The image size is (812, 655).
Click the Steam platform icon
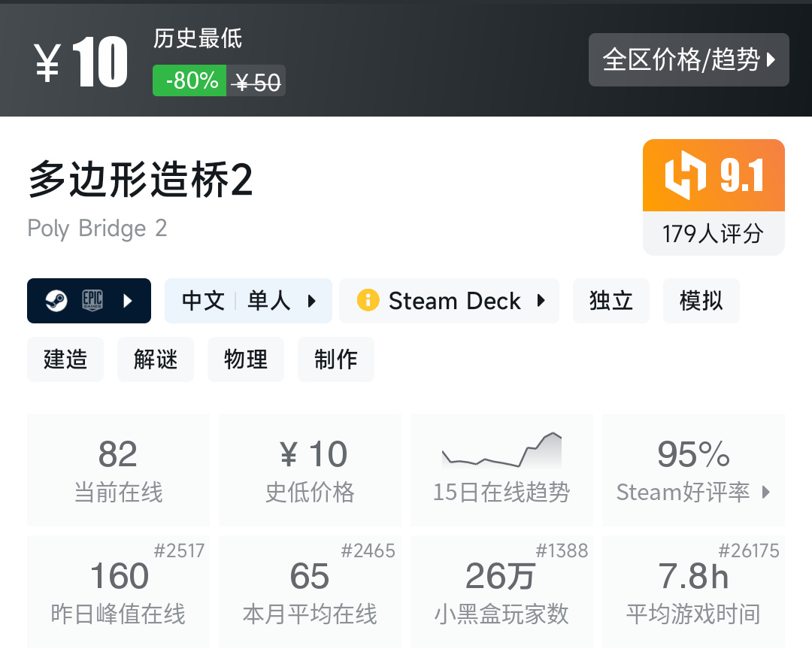(54, 301)
